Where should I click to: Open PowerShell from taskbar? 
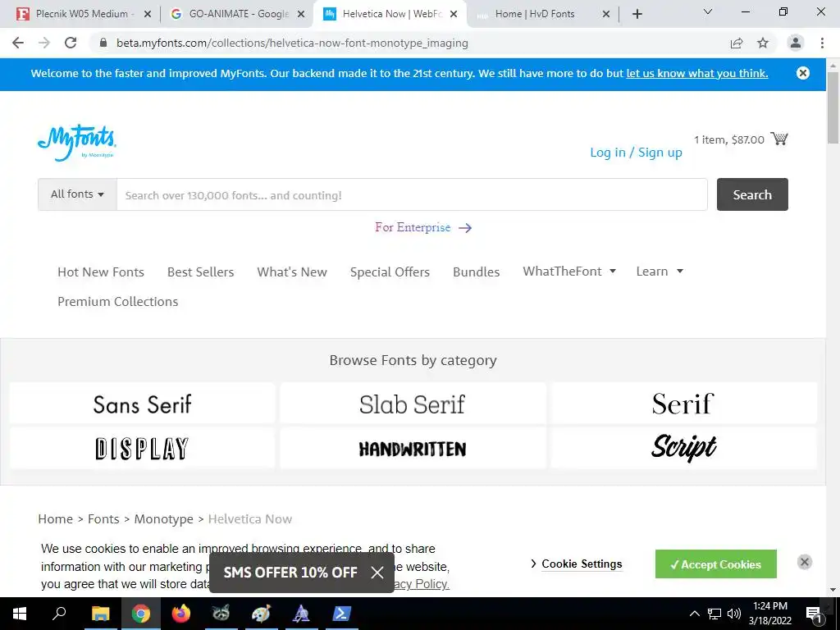[x=341, y=614]
